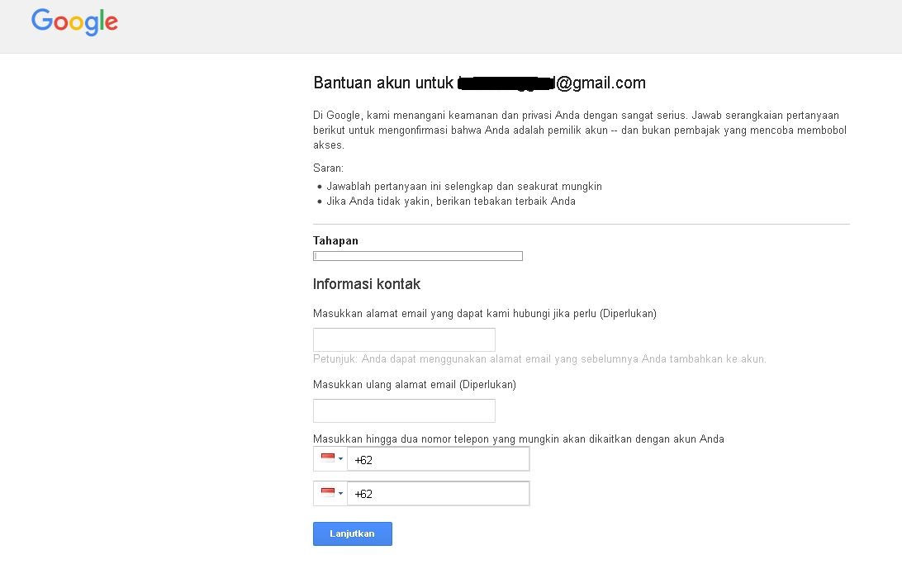Click "Jika Anda tidak yakin" bullet
The height and width of the screenshot is (588, 902).
pyautogui.click(x=451, y=202)
